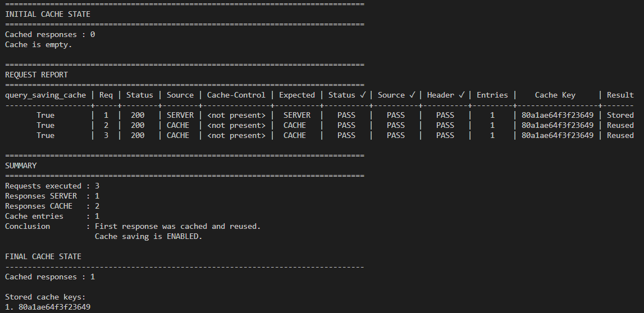
Task: Click the 'Stored' result value
Action: click(x=620, y=116)
